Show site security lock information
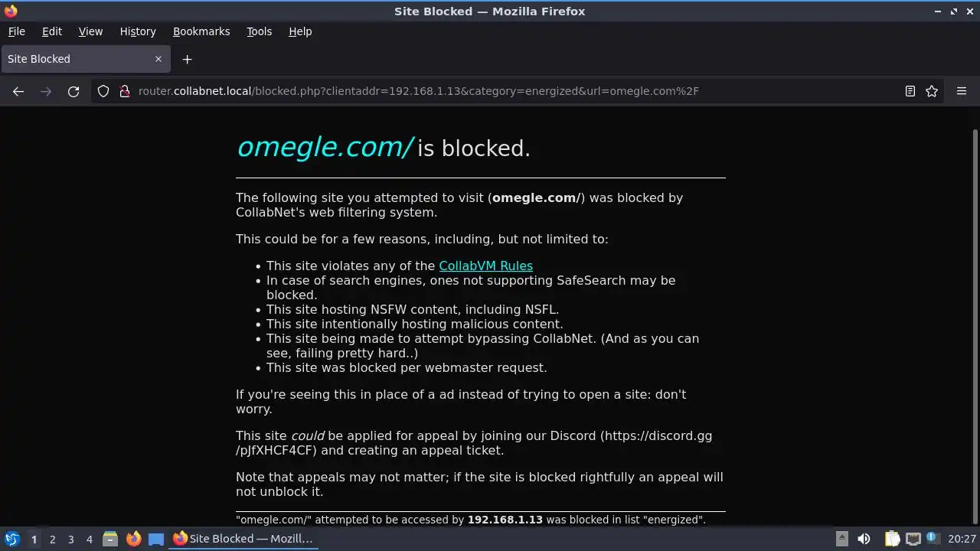The width and height of the screenshot is (980, 551). coord(124,91)
